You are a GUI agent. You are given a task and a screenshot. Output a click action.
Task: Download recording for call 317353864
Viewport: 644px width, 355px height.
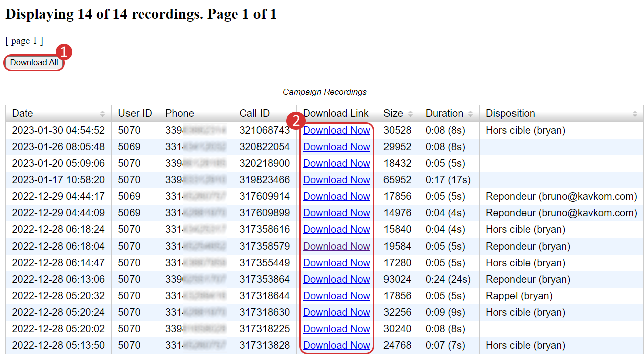336,279
